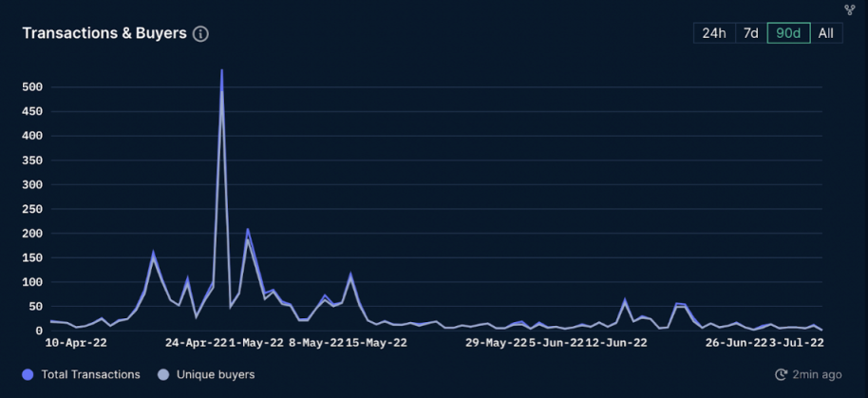Click the 12-Jun-22 axis date label
868x398 pixels.
616,343
